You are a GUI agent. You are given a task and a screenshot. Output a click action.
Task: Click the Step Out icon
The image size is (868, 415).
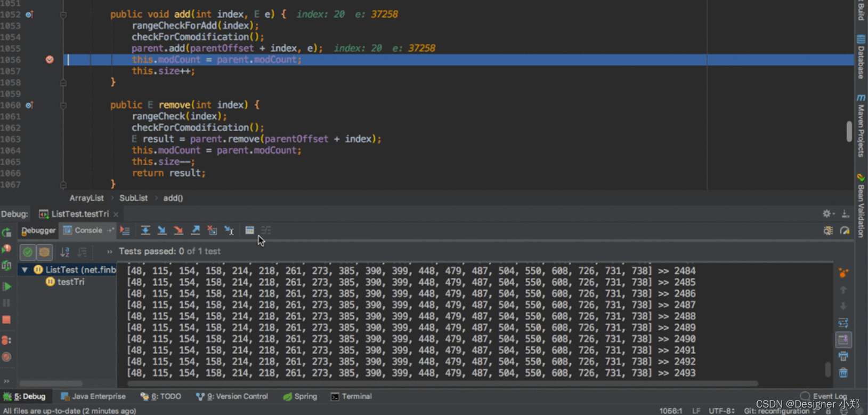click(196, 230)
